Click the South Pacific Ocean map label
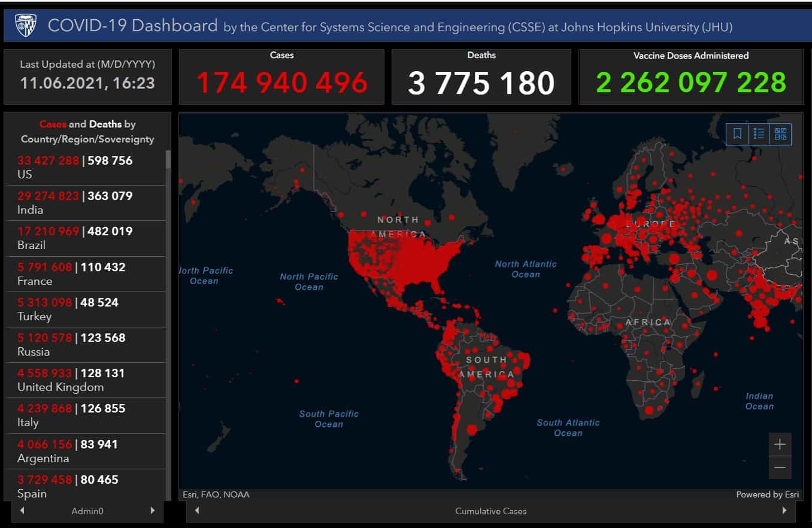The width and height of the screenshot is (812, 528). click(x=329, y=418)
